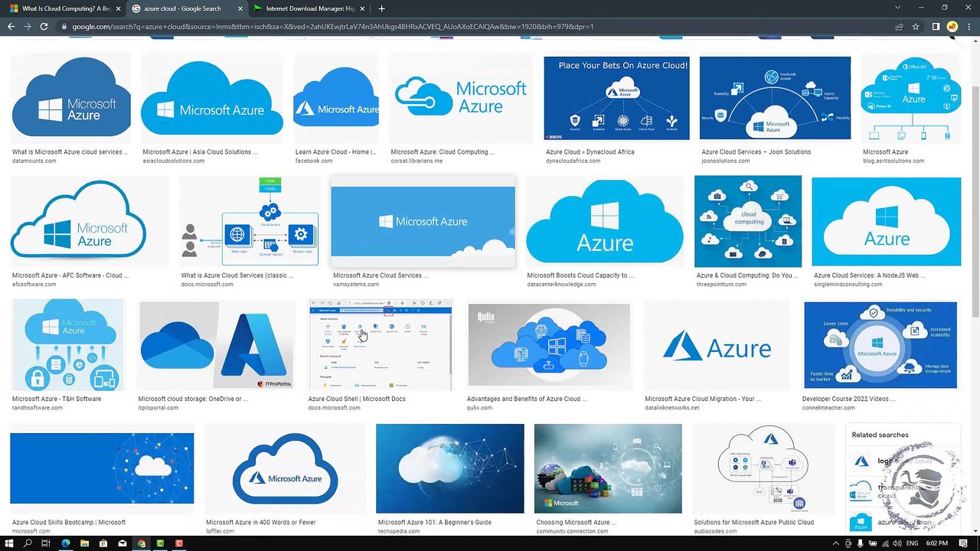
Task: Open the datamounts.com Microsoft Azure image
Action: click(x=71, y=98)
